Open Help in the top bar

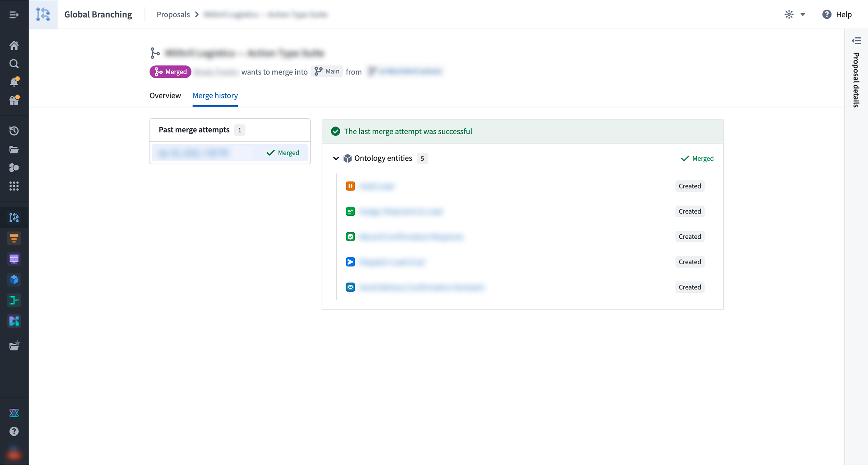click(837, 14)
